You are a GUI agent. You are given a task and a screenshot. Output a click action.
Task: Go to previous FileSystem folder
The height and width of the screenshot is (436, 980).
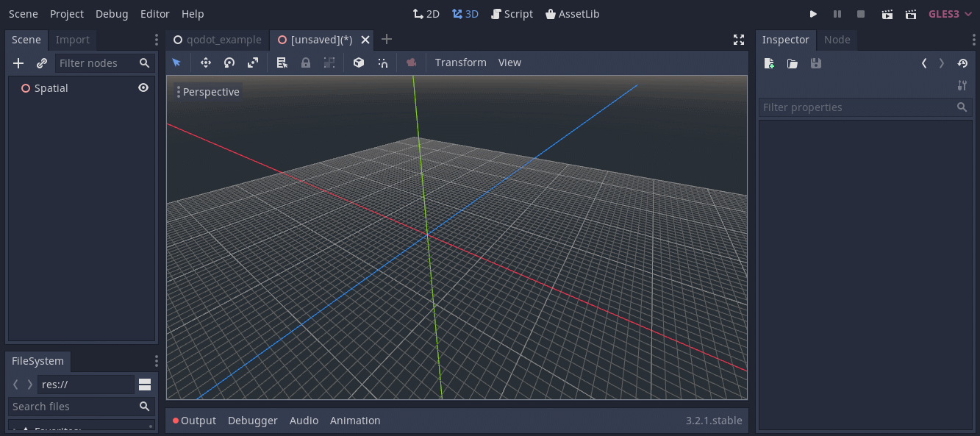tap(15, 385)
